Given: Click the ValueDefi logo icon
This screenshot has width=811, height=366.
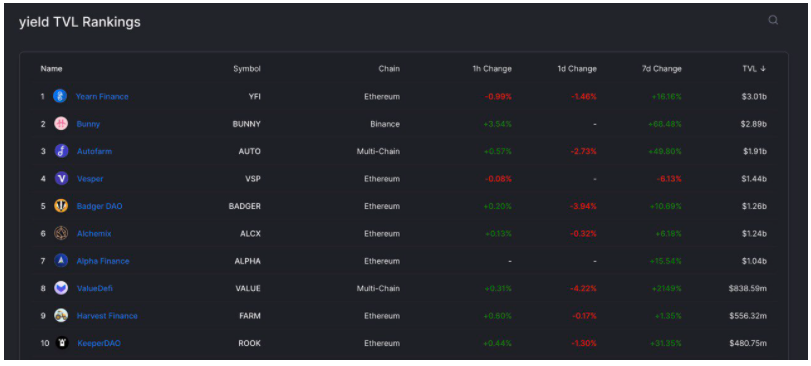Looking at the screenshot, I should click(x=61, y=288).
